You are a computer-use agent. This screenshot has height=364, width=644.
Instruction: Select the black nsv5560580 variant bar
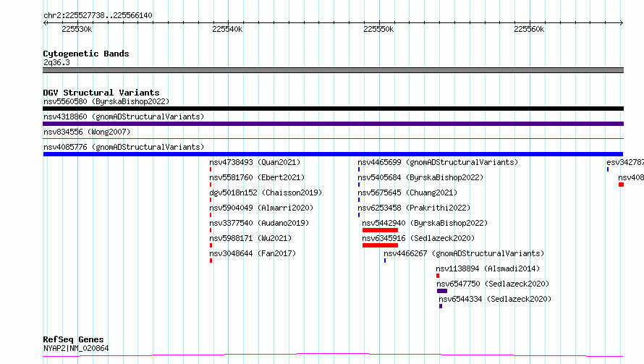click(333, 109)
